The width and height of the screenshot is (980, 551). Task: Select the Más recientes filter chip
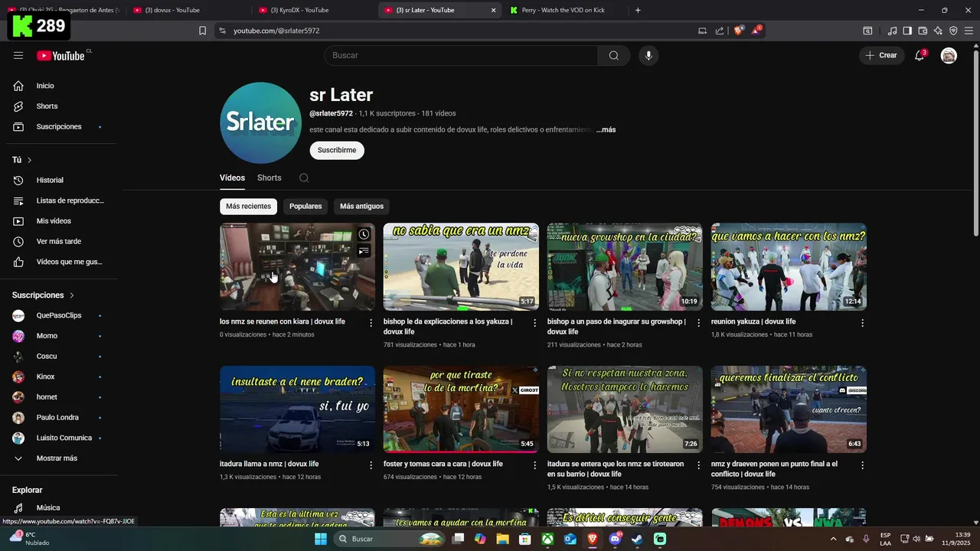pyautogui.click(x=248, y=206)
